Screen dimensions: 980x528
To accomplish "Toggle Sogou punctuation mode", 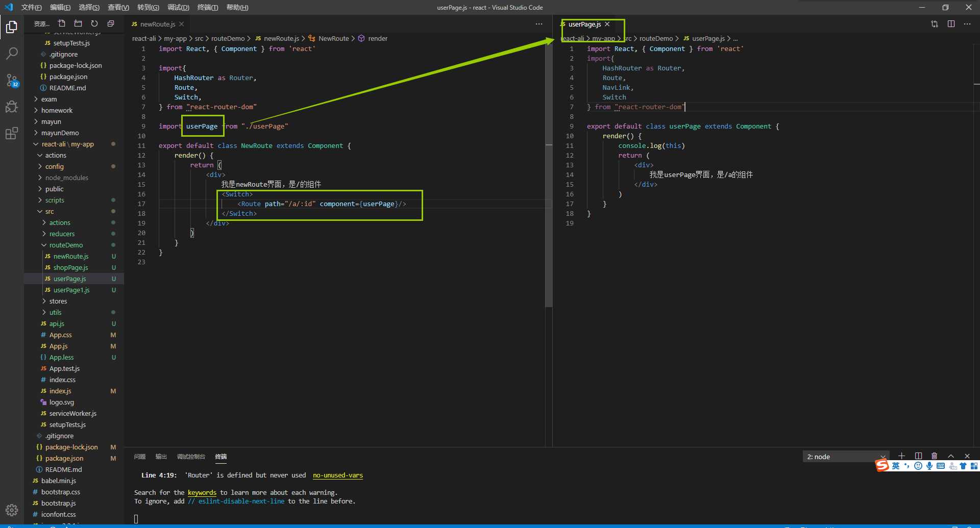I will [906, 466].
